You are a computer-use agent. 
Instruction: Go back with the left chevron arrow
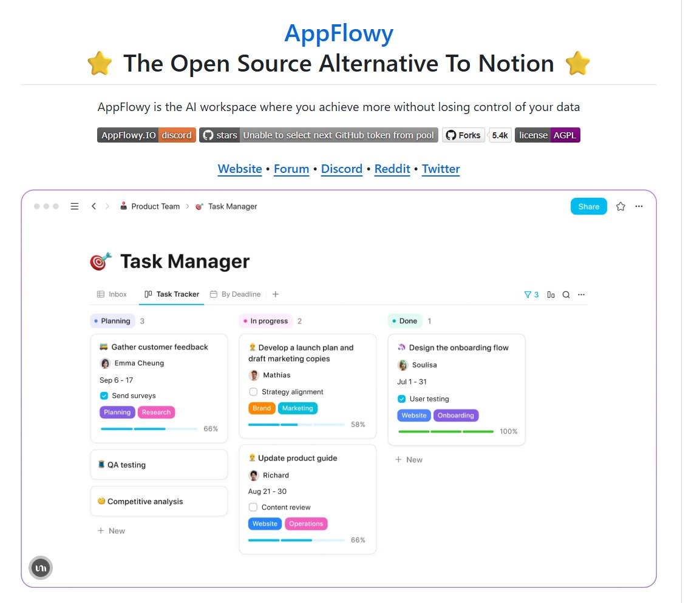click(x=93, y=206)
